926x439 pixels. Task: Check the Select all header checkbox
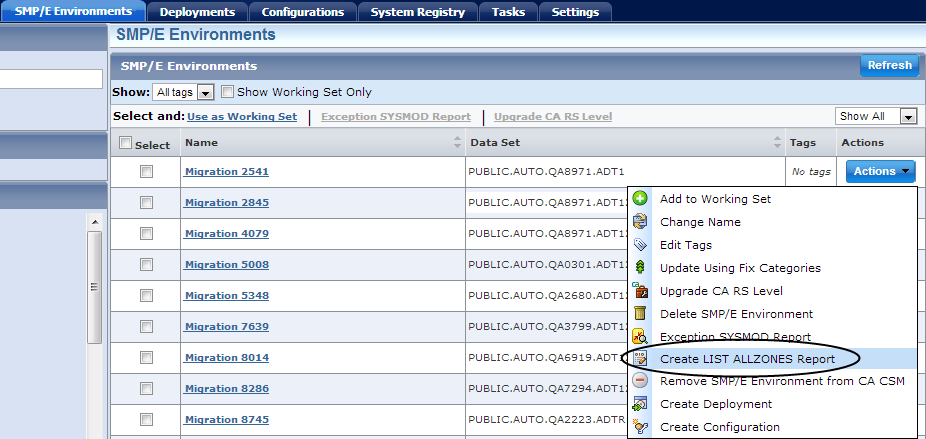125,143
